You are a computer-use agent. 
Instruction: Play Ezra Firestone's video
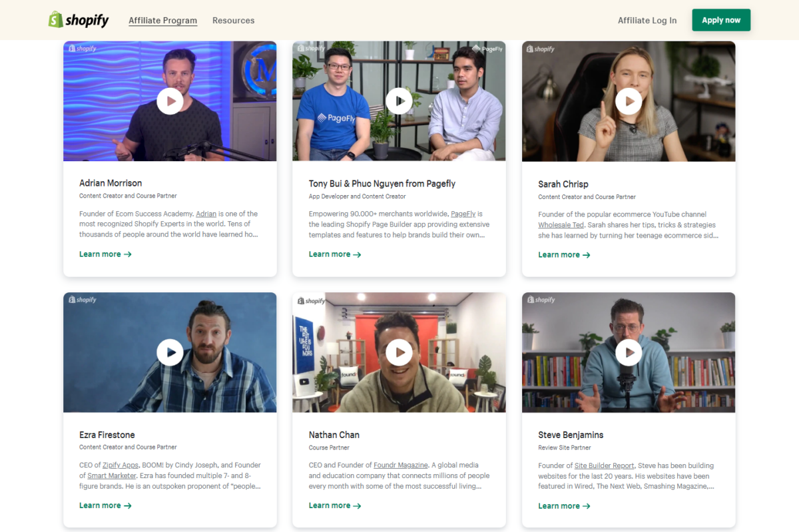[170, 352]
